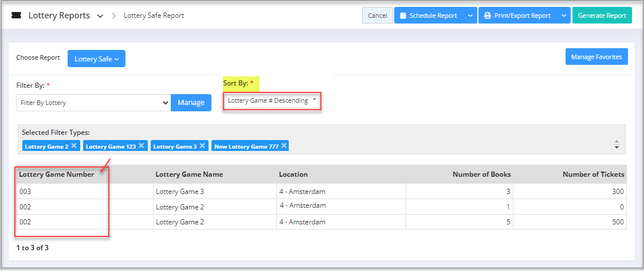This screenshot has height=272, width=644.
Task: Open the Lottery Safe report chooser
Action: (96, 59)
